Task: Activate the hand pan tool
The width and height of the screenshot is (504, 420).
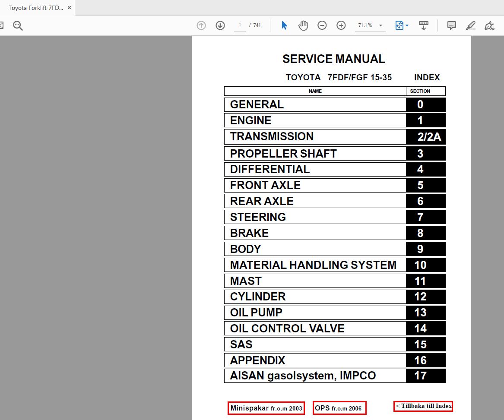Action: click(x=303, y=25)
